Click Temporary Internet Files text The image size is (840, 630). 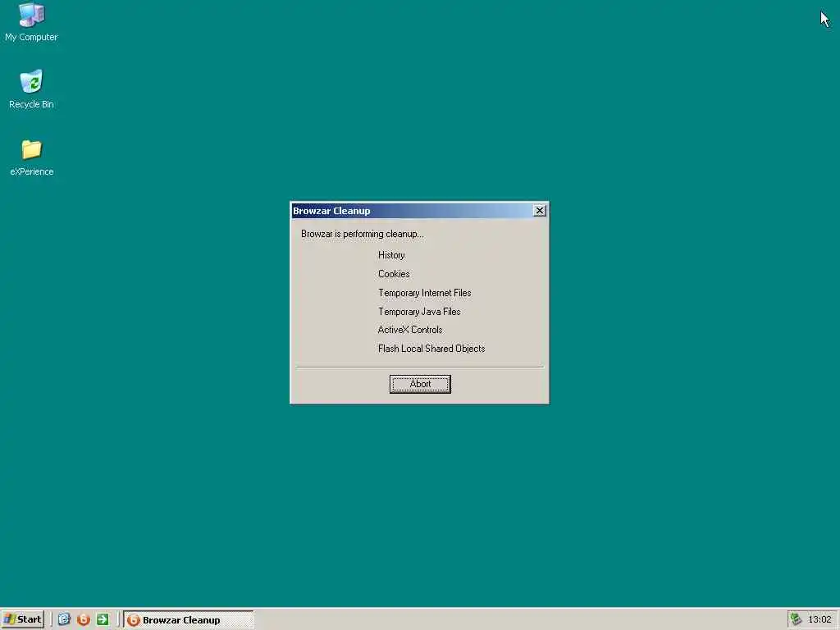pyautogui.click(x=425, y=293)
